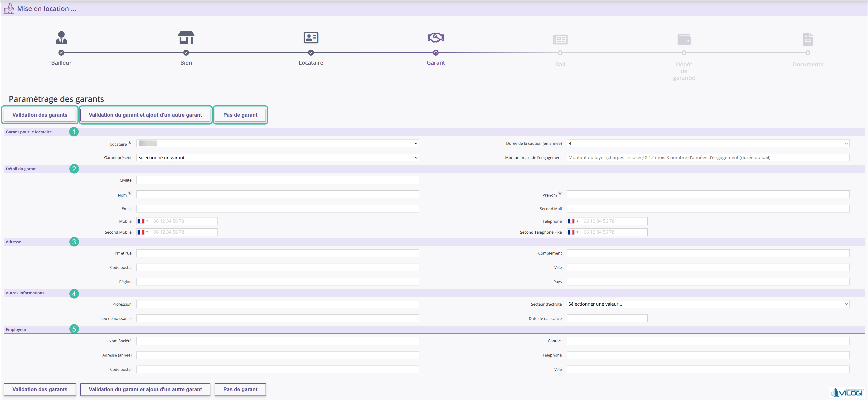Click the Documents step circle marker
868x400 pixels.
click(808, 53)
